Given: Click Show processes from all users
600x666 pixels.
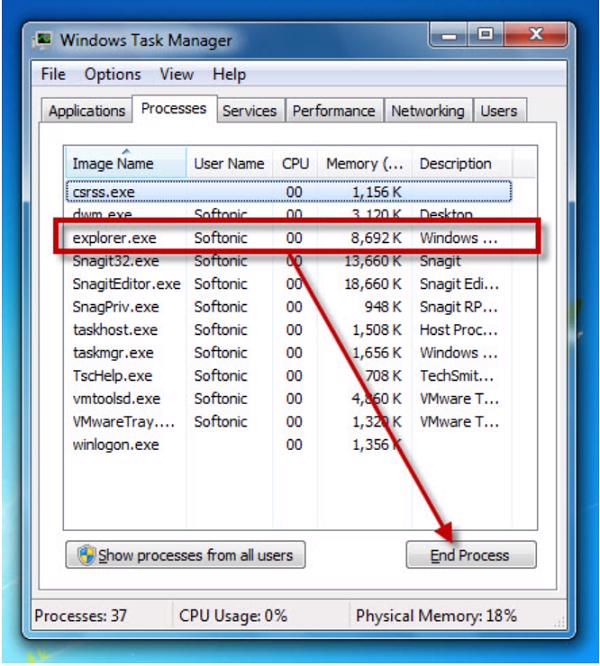Looking at the screenshot, I should (186, 555).
